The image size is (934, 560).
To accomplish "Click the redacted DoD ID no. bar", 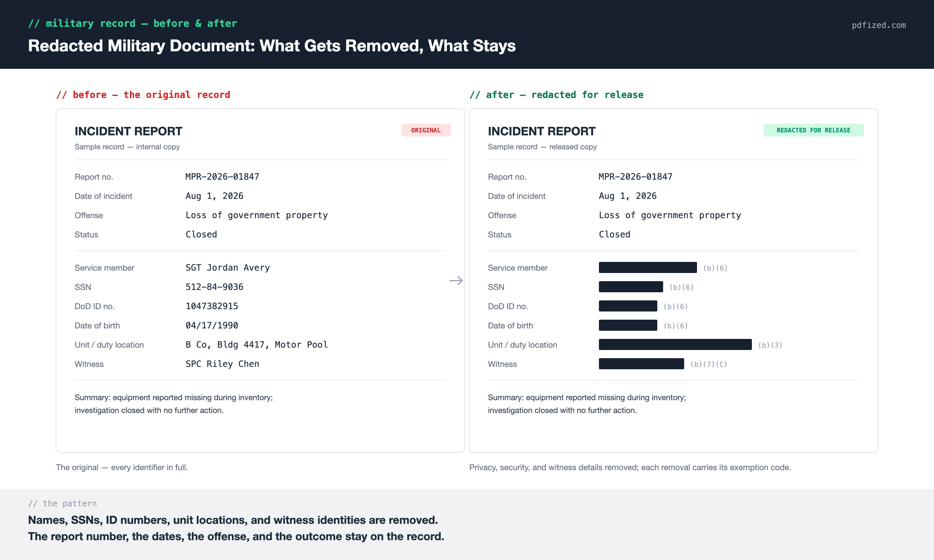I will (628, 306).
